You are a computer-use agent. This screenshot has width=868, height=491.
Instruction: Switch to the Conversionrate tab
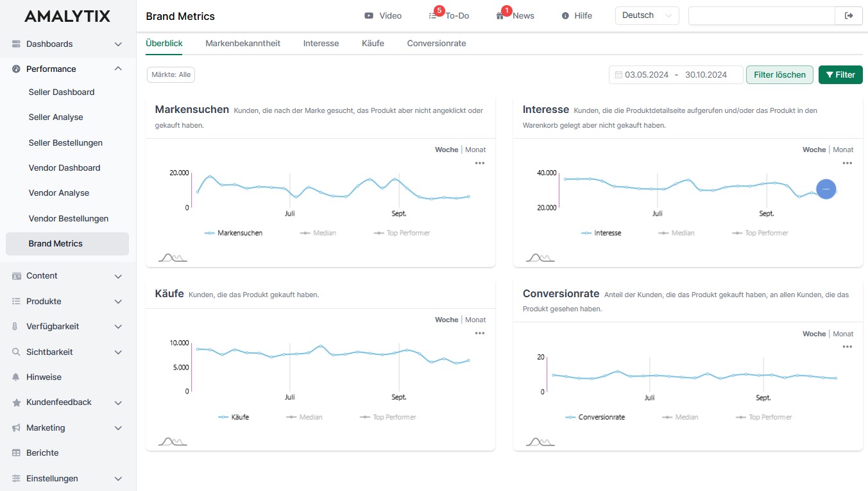tap(436, 44)
